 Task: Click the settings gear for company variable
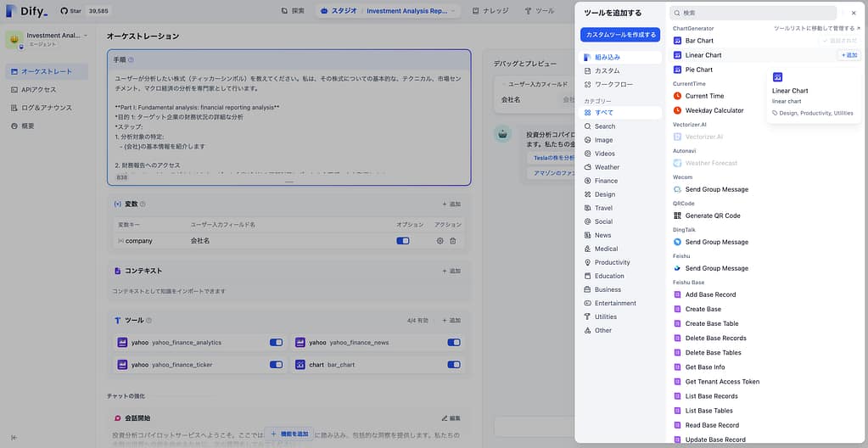440,241
